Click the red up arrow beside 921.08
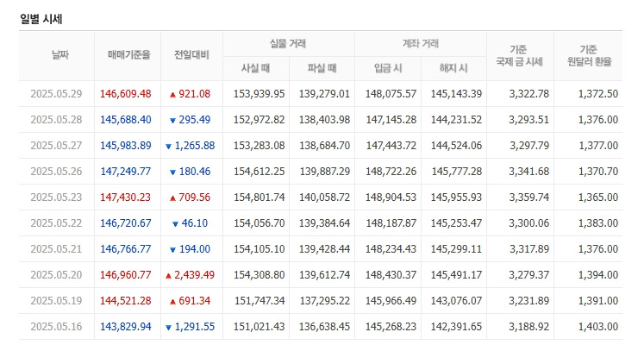The height and width of the screenshot is (351, 644). pyautogui.click(x=173, y=95)
